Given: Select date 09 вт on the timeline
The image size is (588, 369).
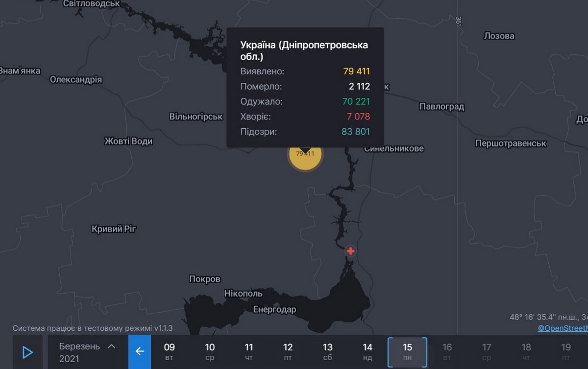Looking at the screenshot, I should coord(169,352).
